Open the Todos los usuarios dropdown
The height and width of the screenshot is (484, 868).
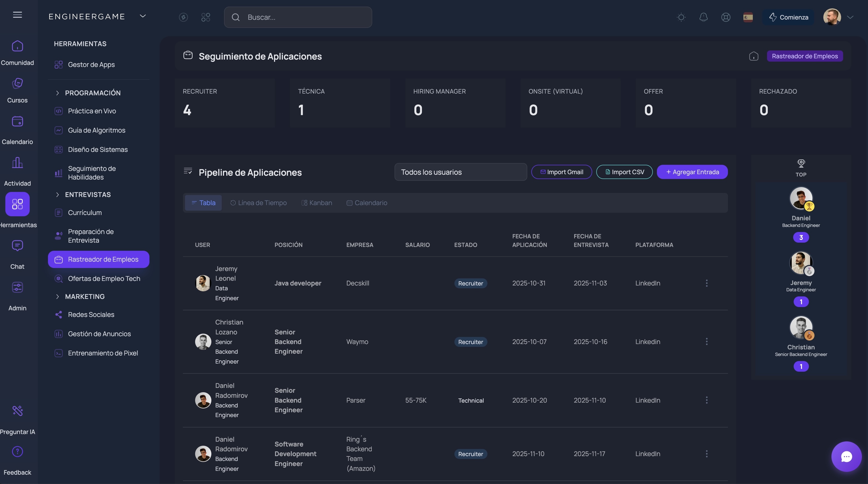point(461,172)
